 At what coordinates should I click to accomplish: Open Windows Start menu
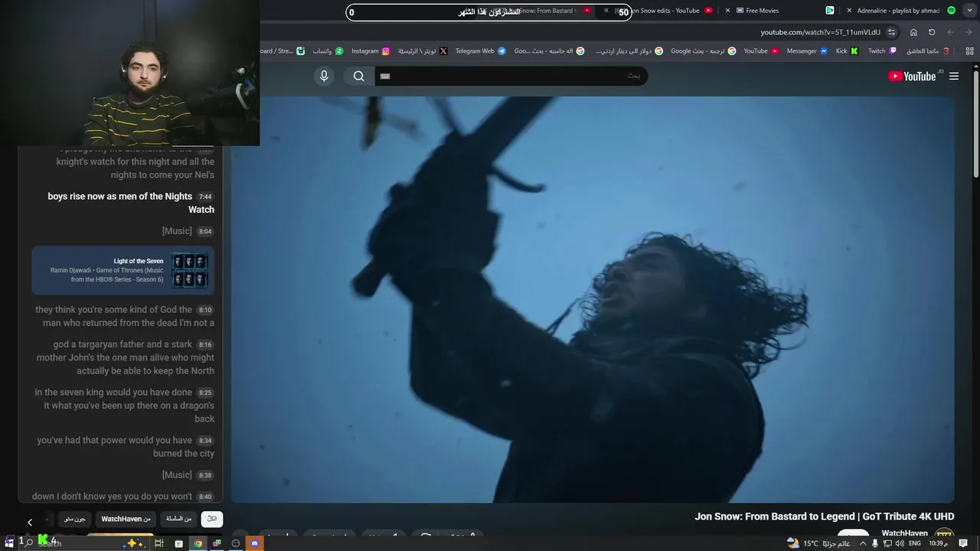[x=10, y=543]
